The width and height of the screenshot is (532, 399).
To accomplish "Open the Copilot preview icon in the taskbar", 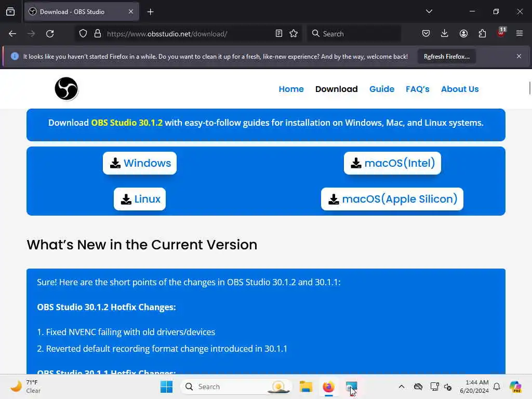I will click(515, 387).
